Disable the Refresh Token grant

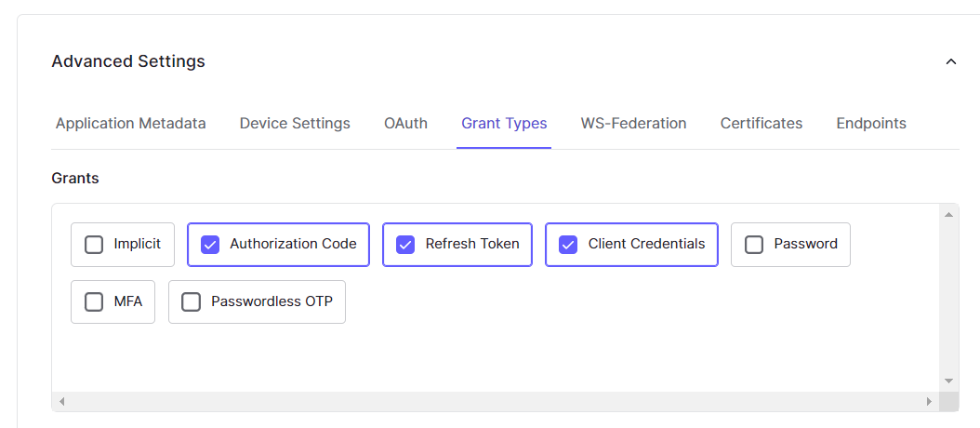405,245
